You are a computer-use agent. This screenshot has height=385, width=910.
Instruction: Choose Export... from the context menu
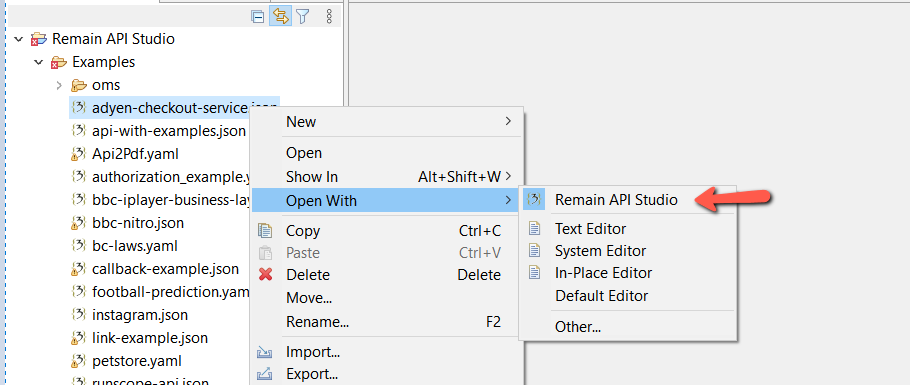coord(386,375)
